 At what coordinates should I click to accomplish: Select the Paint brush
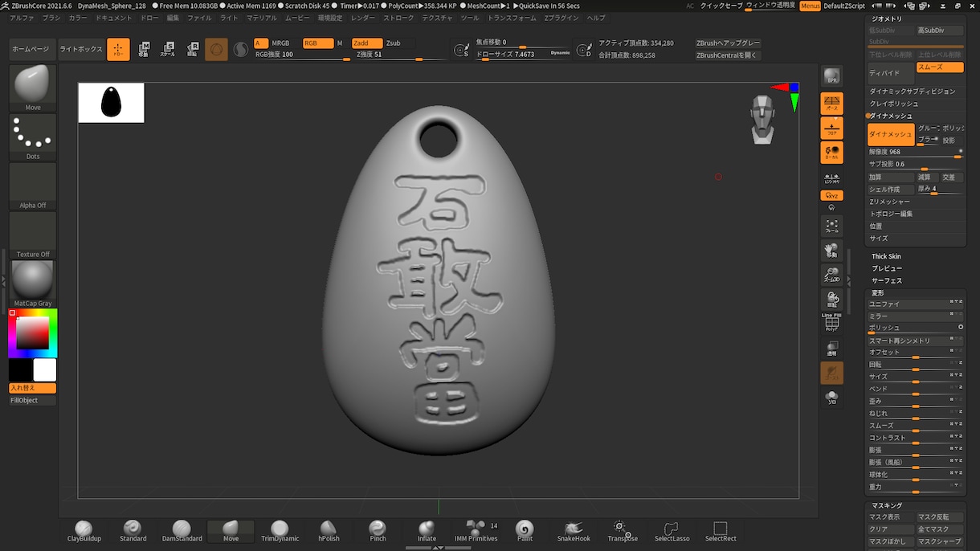coord(525,531)
